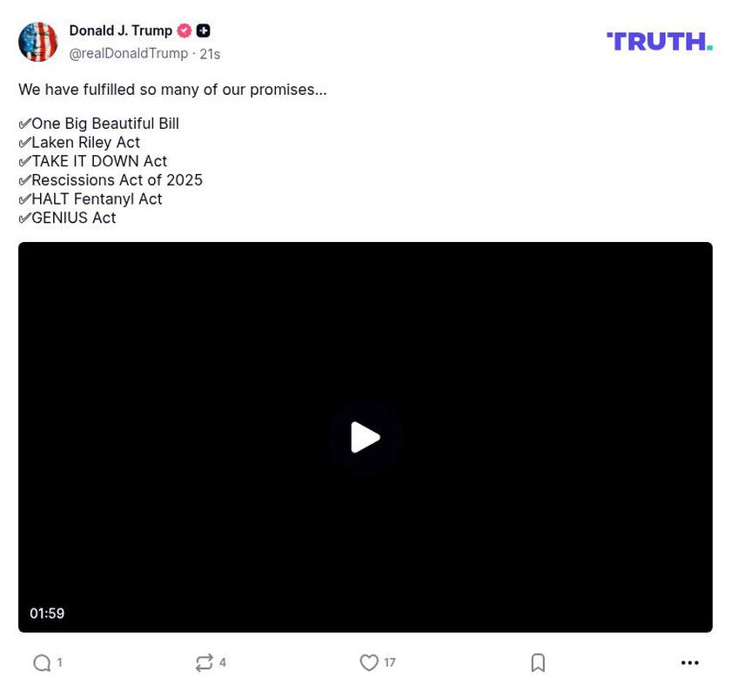Click the @realDonaldTrump handle
Viewport: 731px width, 700px height.
tap(129, 54)
